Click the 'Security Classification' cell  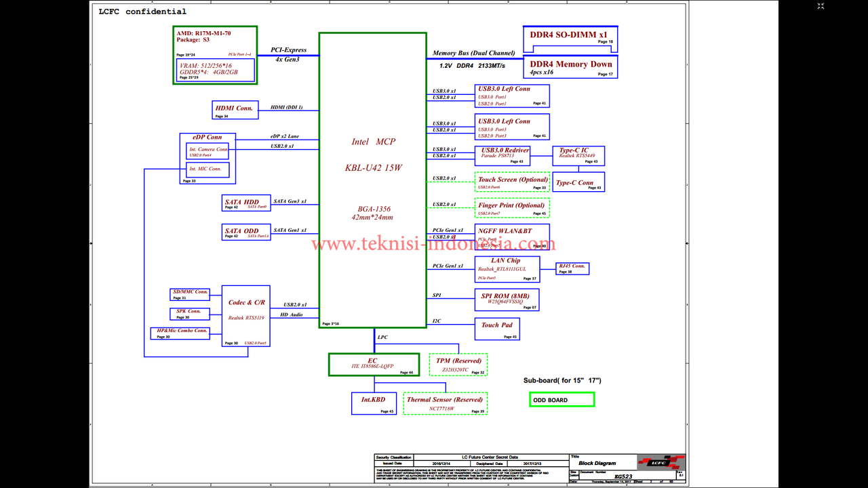(394, 457)
